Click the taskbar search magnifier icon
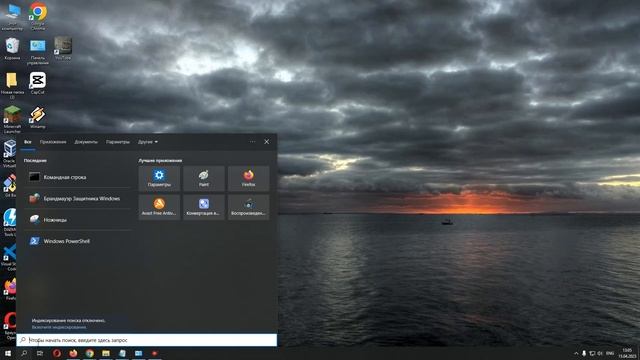 (24, 353)
